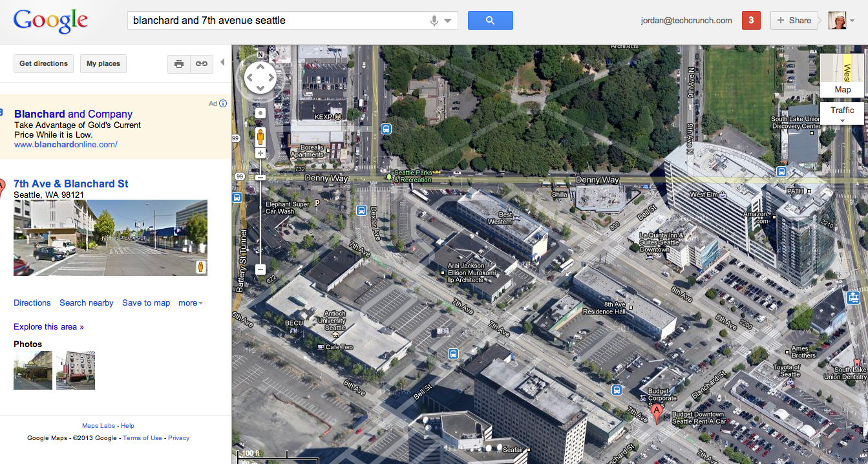Click the South Lake Union Dentistry tooth icon
Image resolution: width=868 pixels, height=464 pixels.
coord(857,362)
